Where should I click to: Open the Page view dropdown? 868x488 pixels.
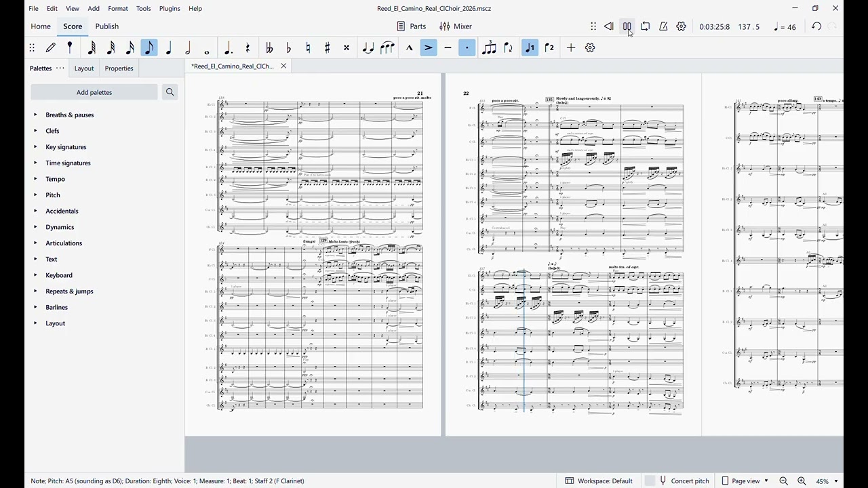[x=745, y=481]
